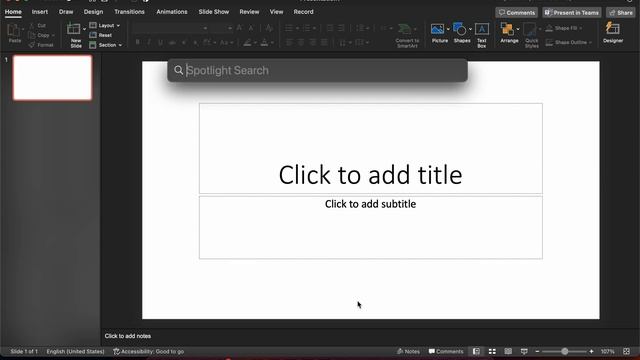Decrease list indent level
The width and height of the screenshot is (640, 360).
[x=330, y=28]
